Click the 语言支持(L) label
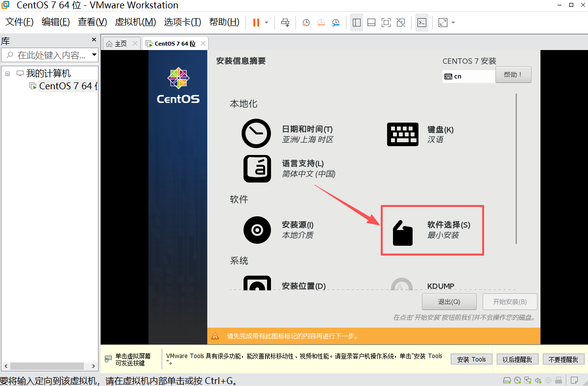 pos(303,163)
